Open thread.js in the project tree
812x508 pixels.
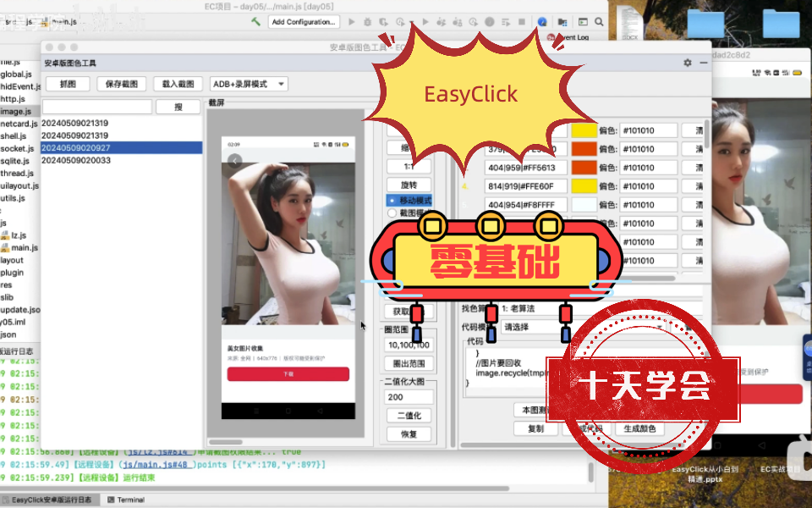[x=17, y=174]
